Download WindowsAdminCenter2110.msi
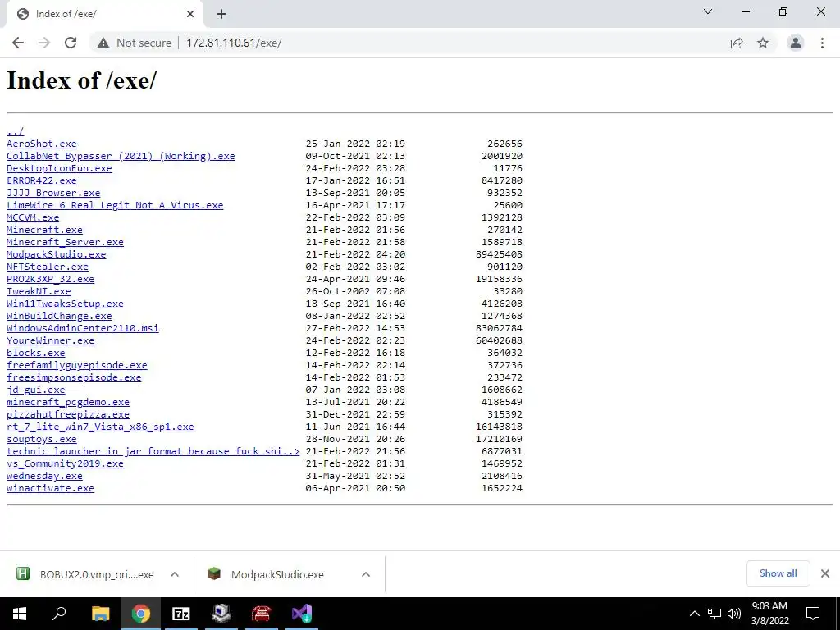Viewport: 840px width, 630px height. click(x=83, y=328)
